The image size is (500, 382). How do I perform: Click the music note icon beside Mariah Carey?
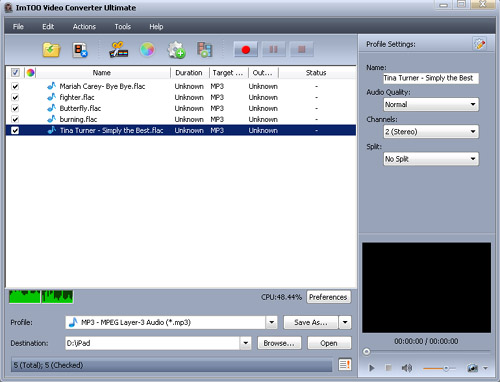point(51,86)
